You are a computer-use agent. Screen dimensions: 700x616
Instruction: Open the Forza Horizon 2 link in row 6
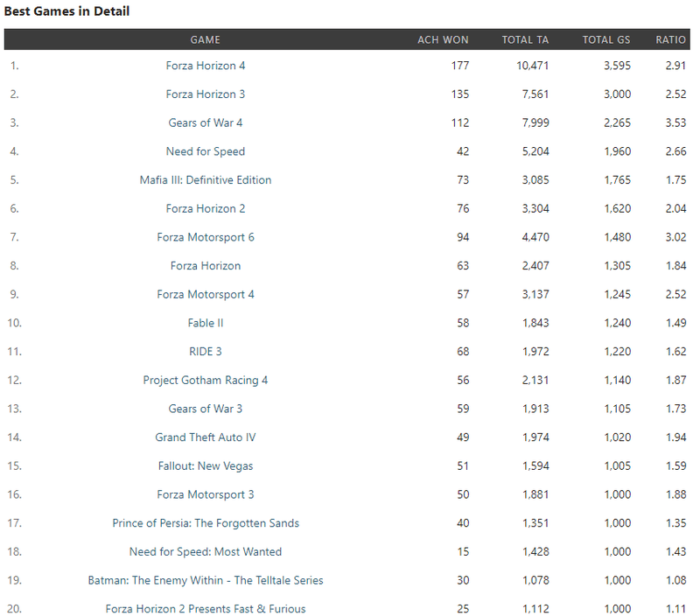point(206,208)
